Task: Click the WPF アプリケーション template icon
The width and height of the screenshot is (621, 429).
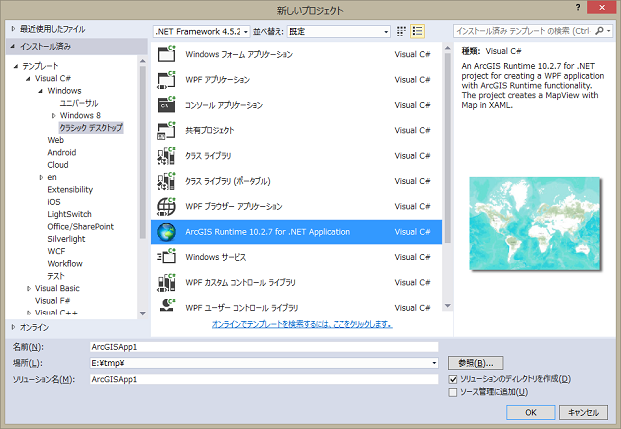Action: 166,79
